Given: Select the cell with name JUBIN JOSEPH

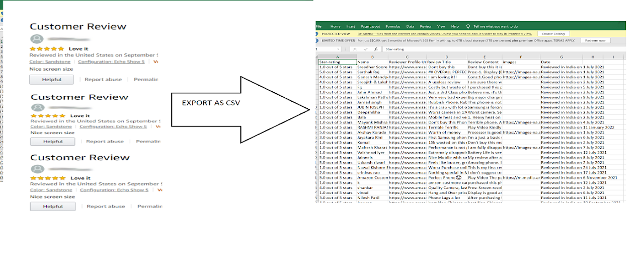Looking at the screenshot, I should (x=372, y=107).
